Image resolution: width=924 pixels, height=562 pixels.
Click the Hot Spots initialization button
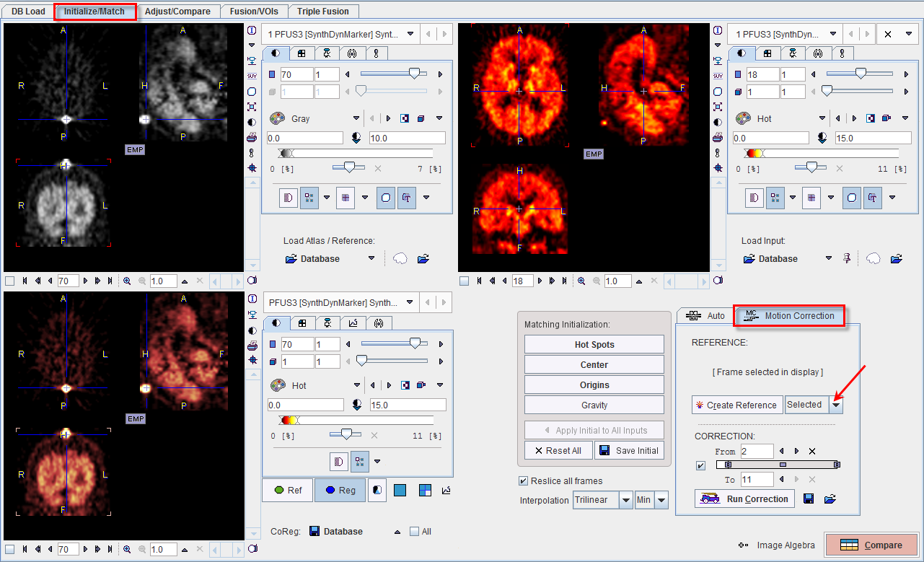(x=594, y=345)
